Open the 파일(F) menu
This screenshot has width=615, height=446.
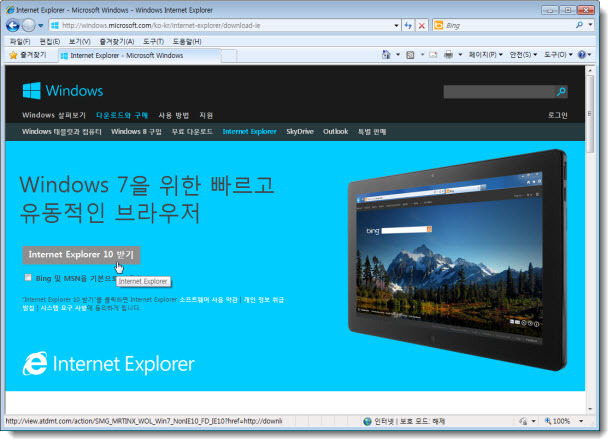click(x=20, y=42)
